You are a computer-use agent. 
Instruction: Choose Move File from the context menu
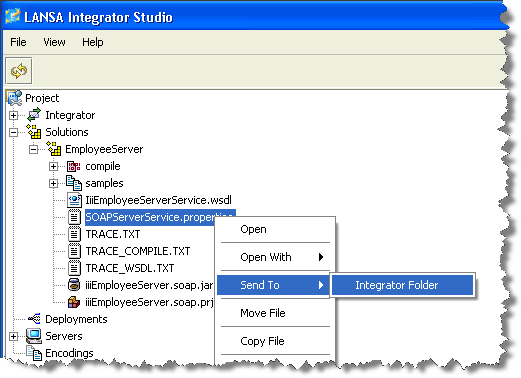click(275, 313)
